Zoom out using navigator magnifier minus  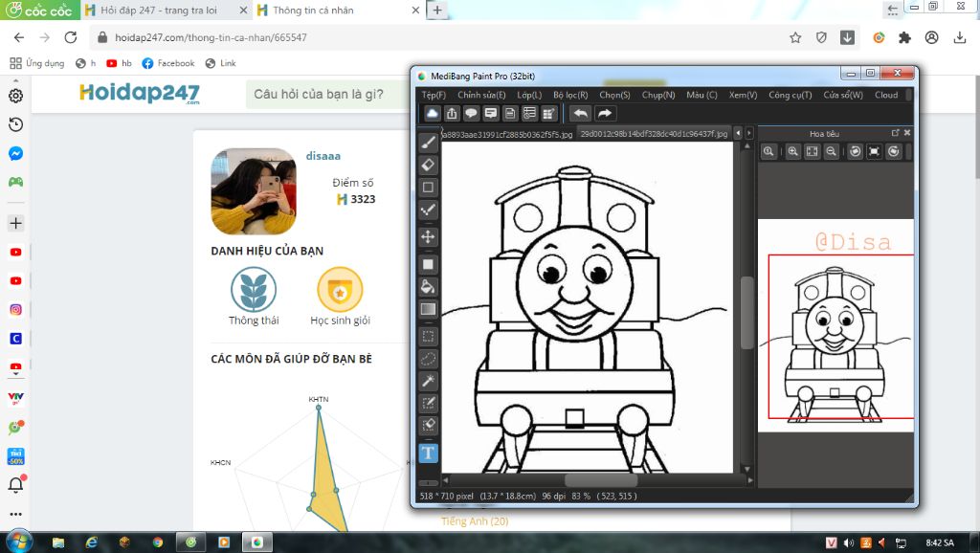pyautogui.click(x=832, y=151)
